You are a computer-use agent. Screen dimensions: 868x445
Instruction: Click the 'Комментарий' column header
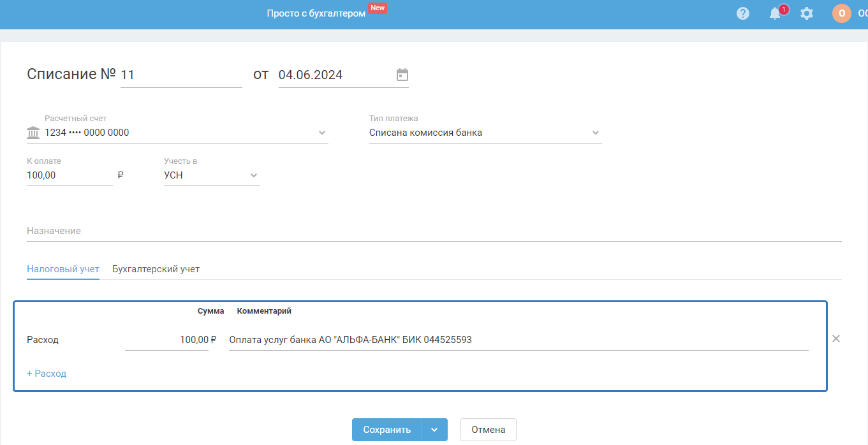pyautogui.click(x=264, y=311)
